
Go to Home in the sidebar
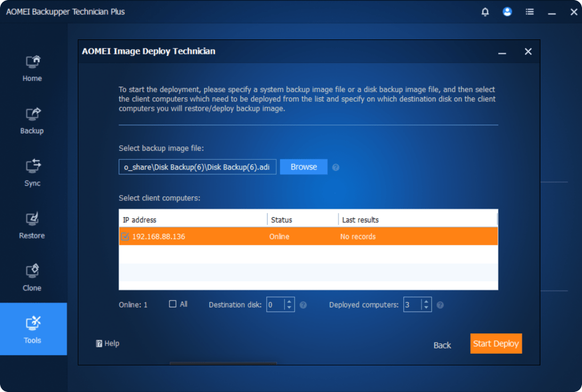(33, 69)
